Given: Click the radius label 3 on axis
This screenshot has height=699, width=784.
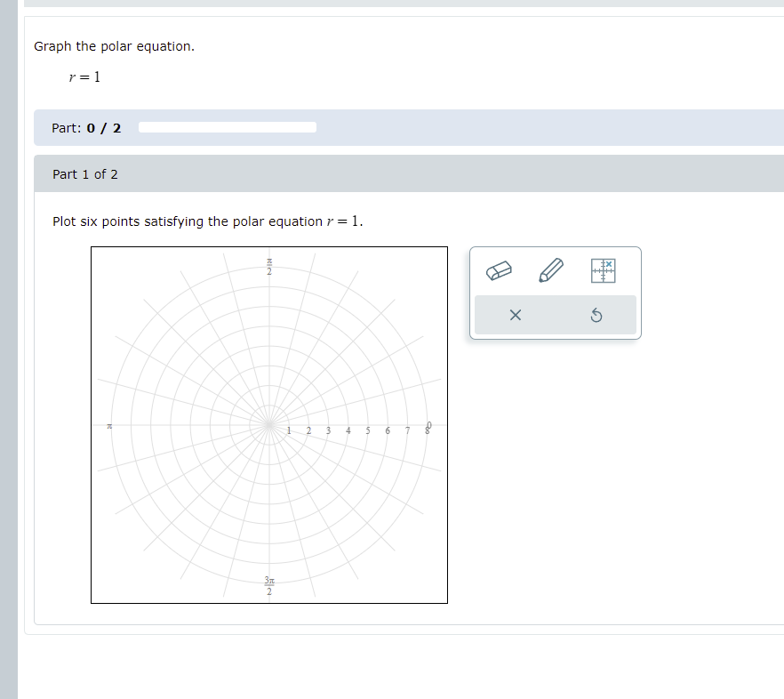Looking at the screenshot, I should tap(329, 430).
